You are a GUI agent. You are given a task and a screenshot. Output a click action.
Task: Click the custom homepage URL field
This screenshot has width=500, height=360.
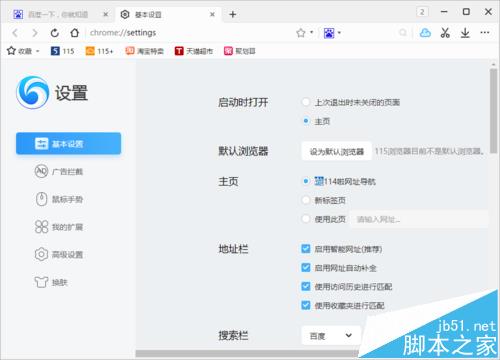pyautogui.click(x=419, y=219)
